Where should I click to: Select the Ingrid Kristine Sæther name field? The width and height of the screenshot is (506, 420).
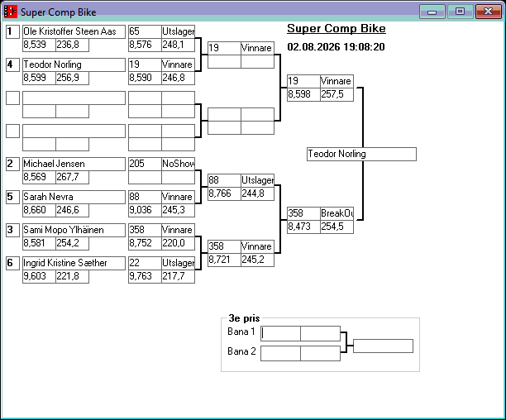click(74, 263)
